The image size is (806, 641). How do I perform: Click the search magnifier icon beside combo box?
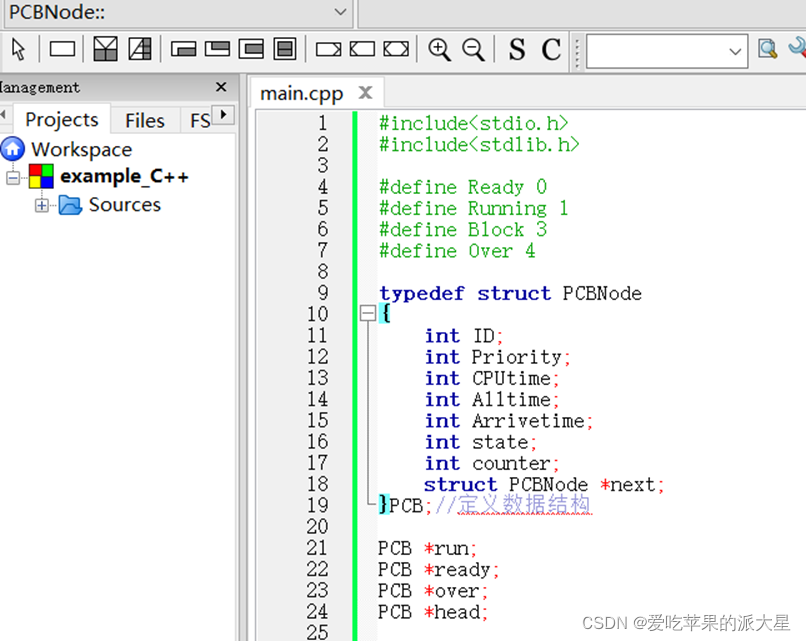[768, 49]
